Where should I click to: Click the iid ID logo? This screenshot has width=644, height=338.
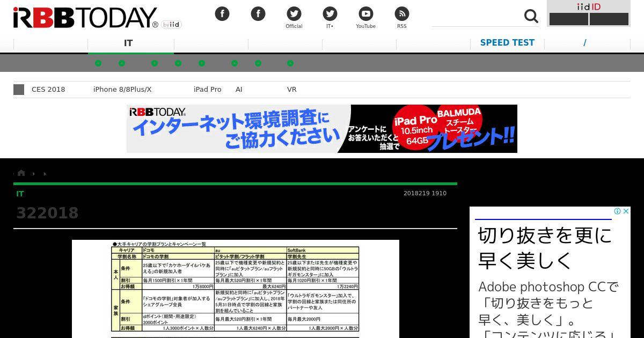[x=589, y=6]
